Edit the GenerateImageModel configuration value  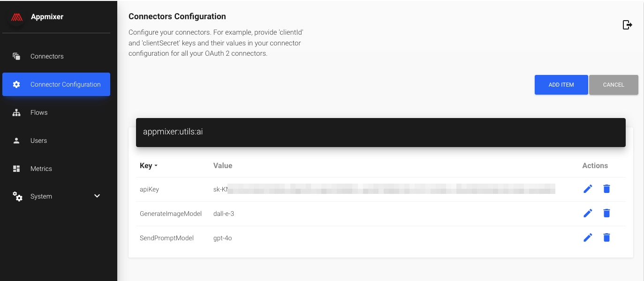(x=588, y=213)
